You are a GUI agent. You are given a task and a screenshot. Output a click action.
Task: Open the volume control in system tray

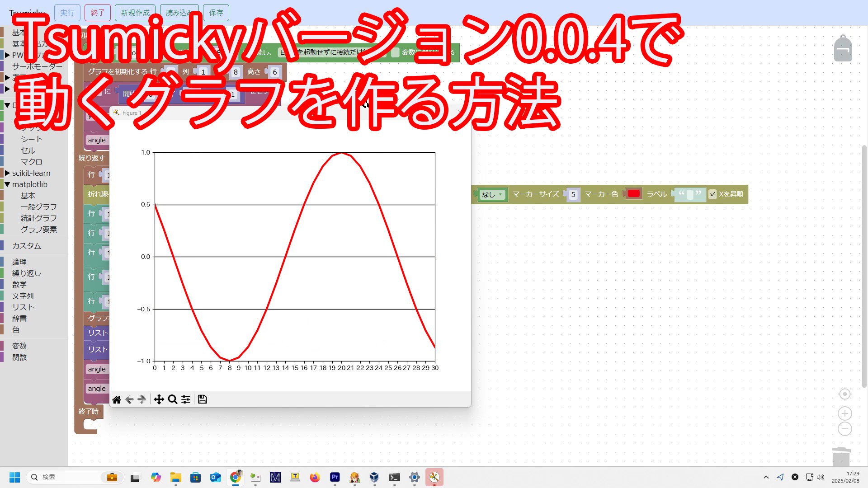tap(821, 477)
